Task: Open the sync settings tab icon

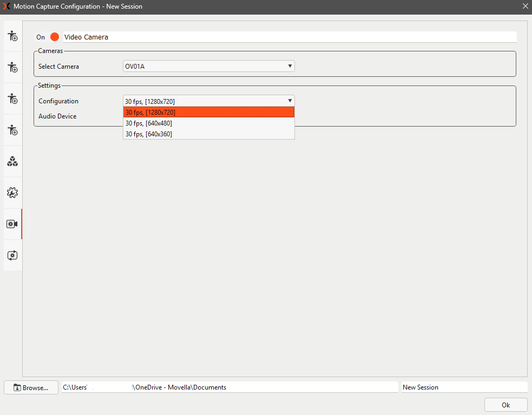Action: pyautogui.click(x=13, y=255)
